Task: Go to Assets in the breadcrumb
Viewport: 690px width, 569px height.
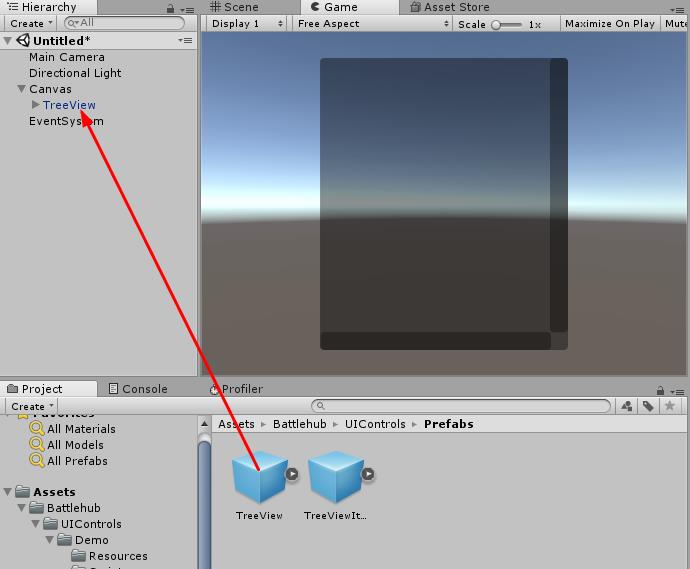Action: point(236,424)
